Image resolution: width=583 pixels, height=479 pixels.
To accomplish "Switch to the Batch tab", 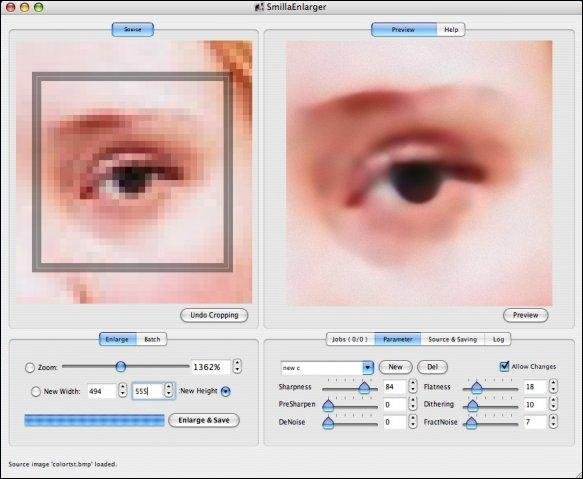I will [x=152, y=339].
